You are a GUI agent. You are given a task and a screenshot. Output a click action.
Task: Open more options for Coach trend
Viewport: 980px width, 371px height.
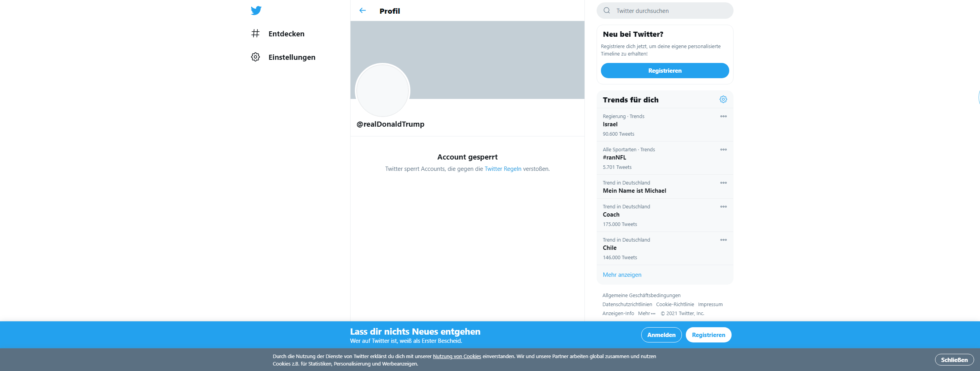pos(723,207)
